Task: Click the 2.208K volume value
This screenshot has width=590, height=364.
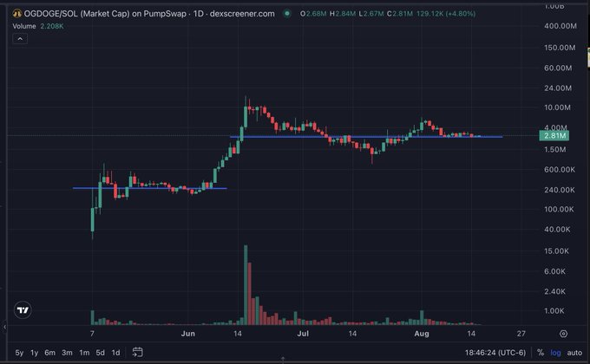Action: pyautogui.click(x=52, y=26)
